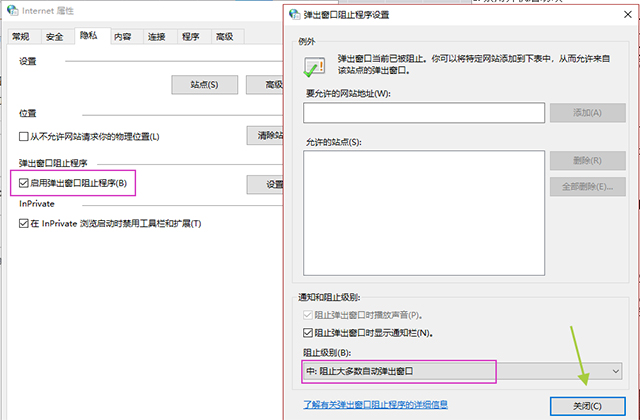Screen dimensions: 640x420
Task: Click the 添加(A) button
Action: (x=587, y=113)
